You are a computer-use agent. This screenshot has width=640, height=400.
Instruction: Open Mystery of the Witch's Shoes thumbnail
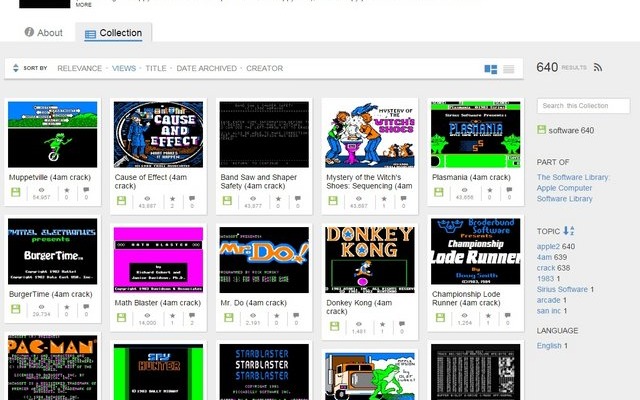370,134
